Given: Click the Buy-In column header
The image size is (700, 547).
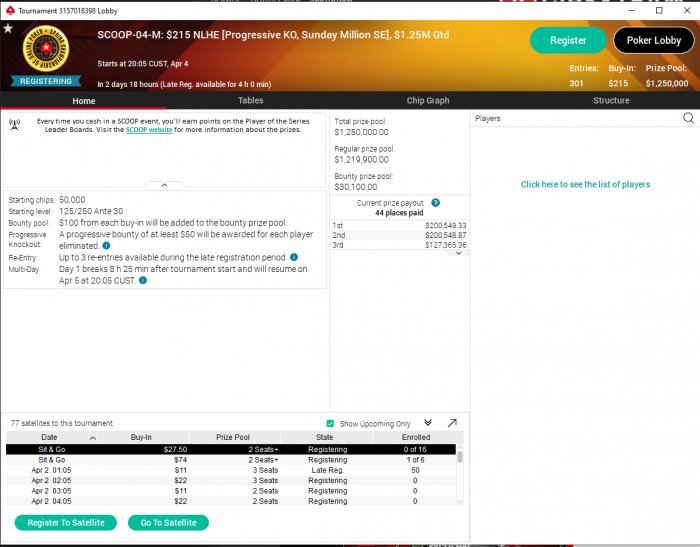Looking at the screenshot, I should pos(141,437).
